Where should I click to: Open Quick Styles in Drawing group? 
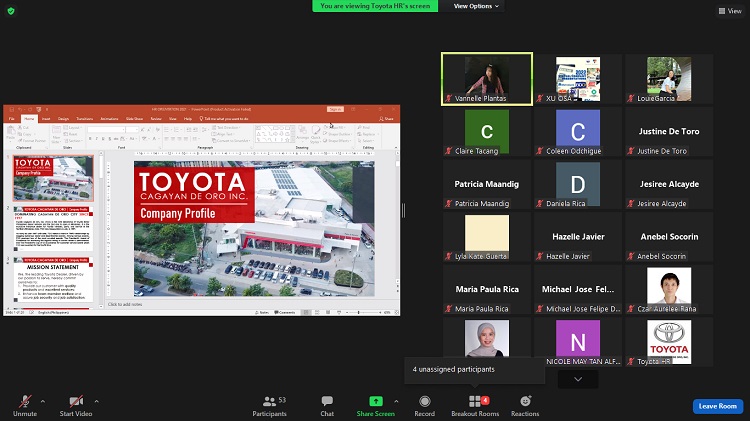point(316,134)
